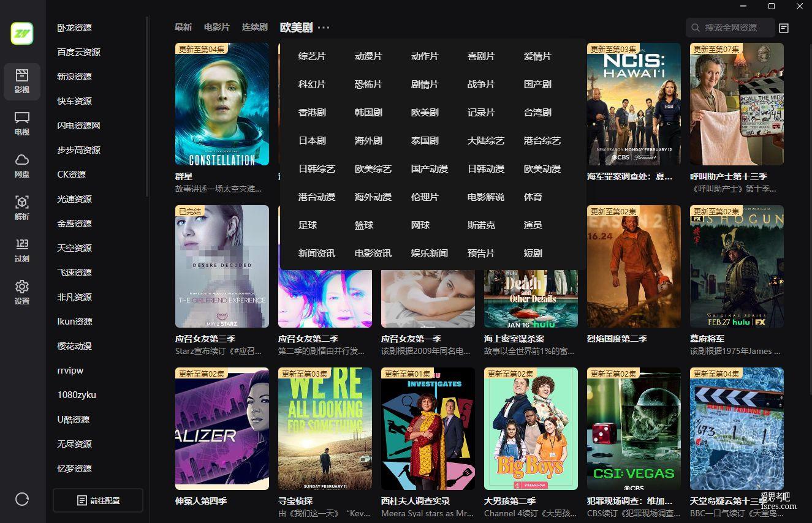Open the NCIS Hawai'i poster
This screenshot has width=812, height=523.
(x=634, y=104)
